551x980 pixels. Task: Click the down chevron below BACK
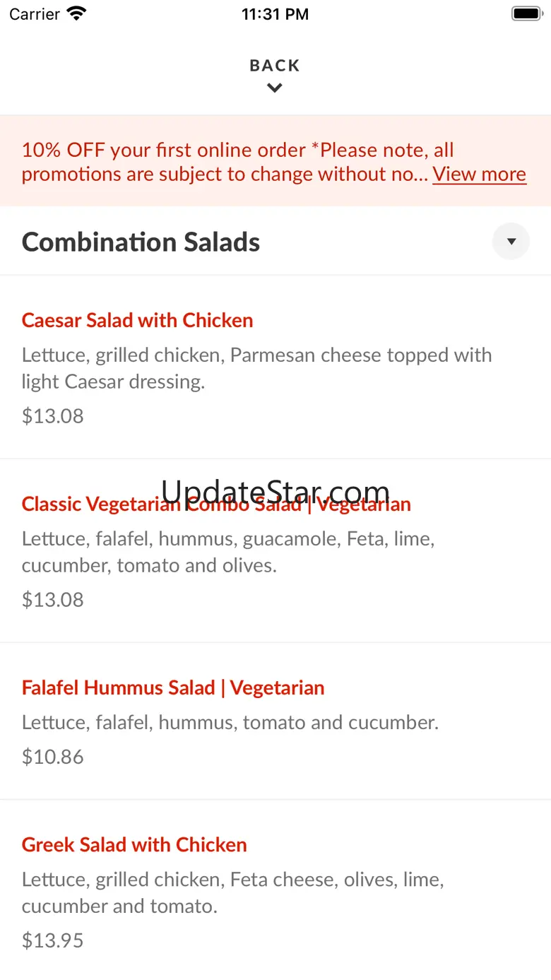coord(275,88)
